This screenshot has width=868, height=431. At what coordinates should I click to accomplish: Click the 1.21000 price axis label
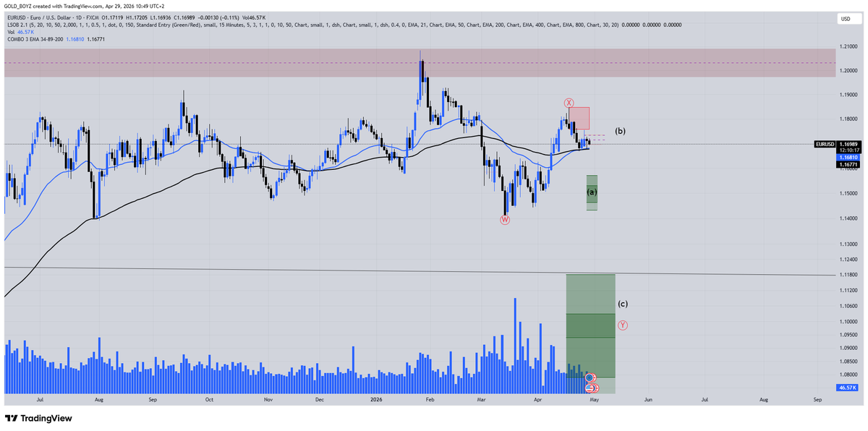(x=849, y=46)
